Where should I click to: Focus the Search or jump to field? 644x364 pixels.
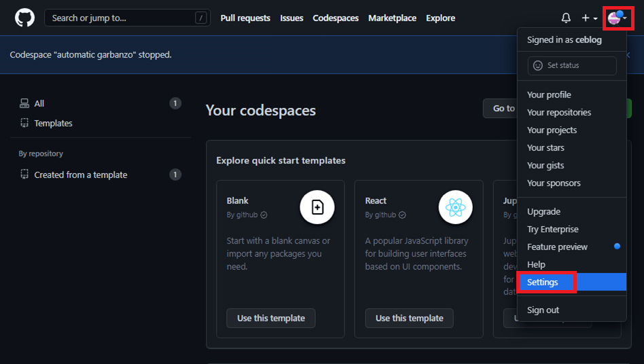[127, 18]
